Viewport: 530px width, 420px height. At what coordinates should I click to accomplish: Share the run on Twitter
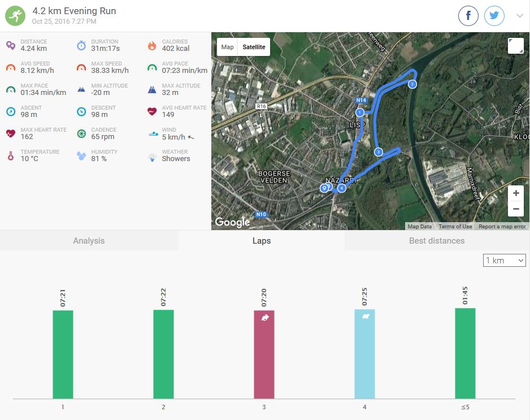(494, 16)
